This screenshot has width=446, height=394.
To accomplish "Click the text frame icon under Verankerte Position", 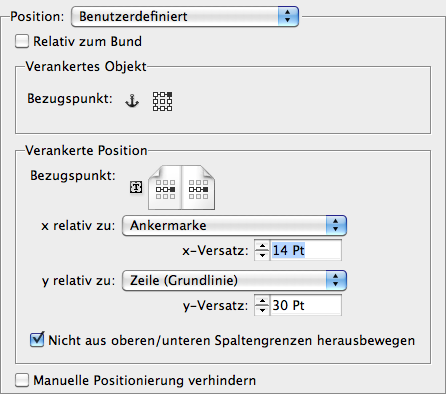I will [x=136, y=187].
